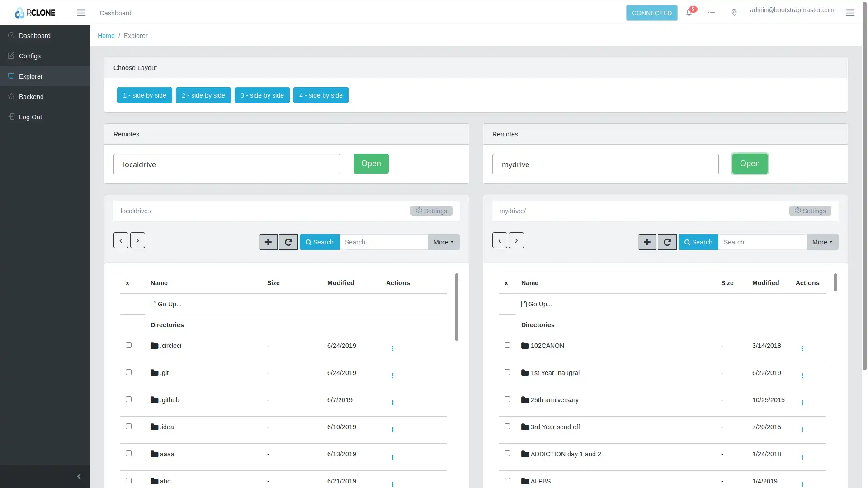The width and height of the screenshot is (868, 488).
Task: Click the refresh icon in localdrive panel
Action: click(288, 242)
